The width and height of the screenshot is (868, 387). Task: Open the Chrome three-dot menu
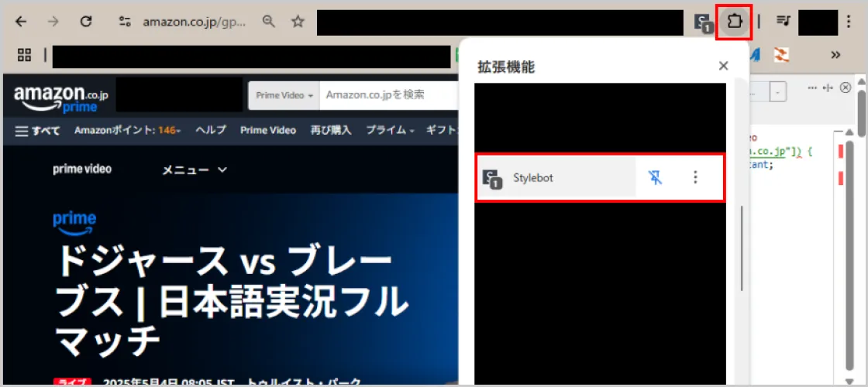click(849, 22)
